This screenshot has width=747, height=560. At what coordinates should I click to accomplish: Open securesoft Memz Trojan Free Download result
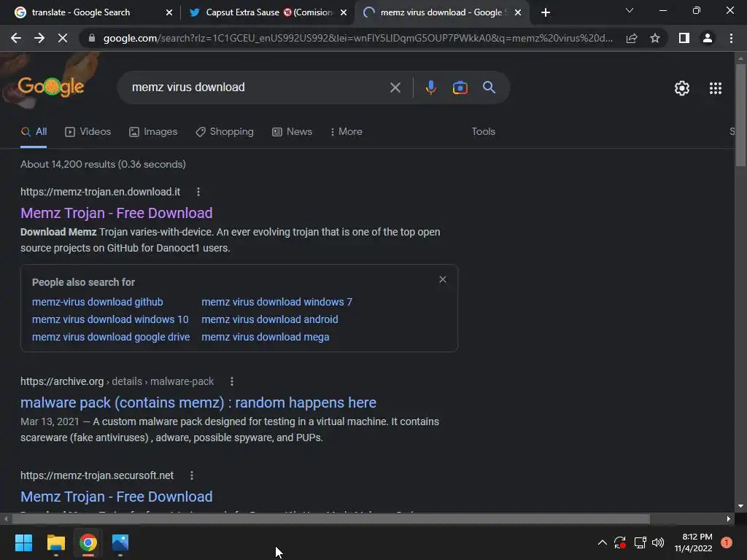(x=116, y=497)
